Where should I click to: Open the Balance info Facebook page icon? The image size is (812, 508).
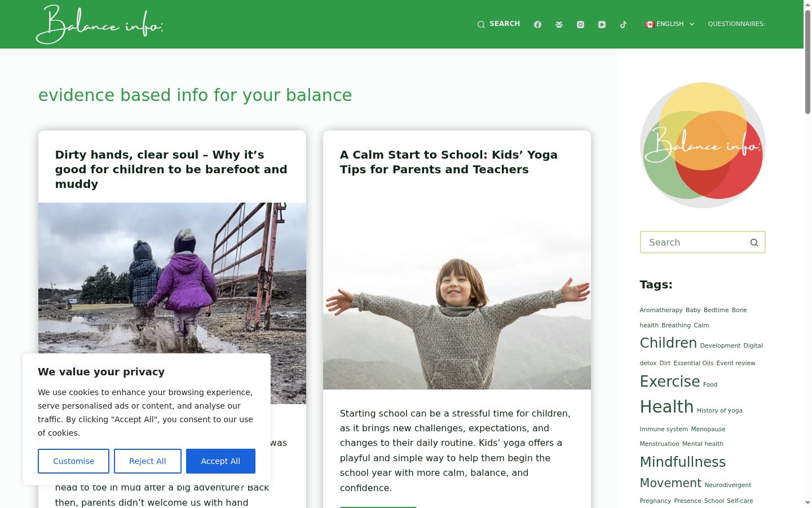(x=537, y=24)
